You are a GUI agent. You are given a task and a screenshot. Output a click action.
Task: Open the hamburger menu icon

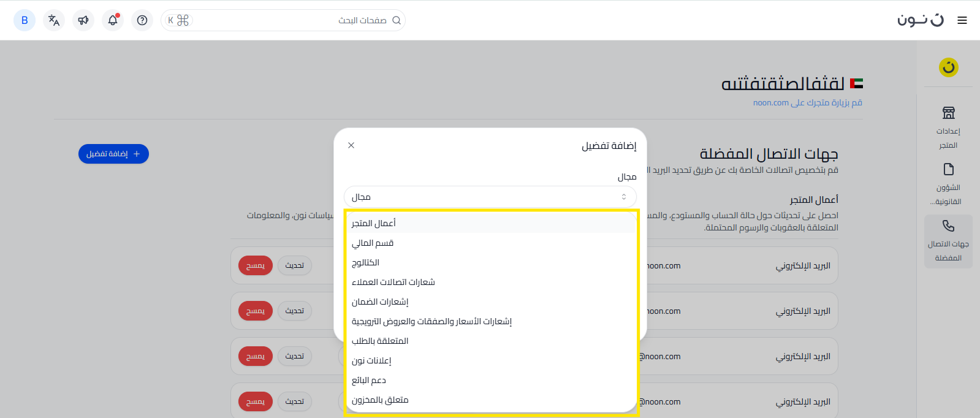click(962, 20)
